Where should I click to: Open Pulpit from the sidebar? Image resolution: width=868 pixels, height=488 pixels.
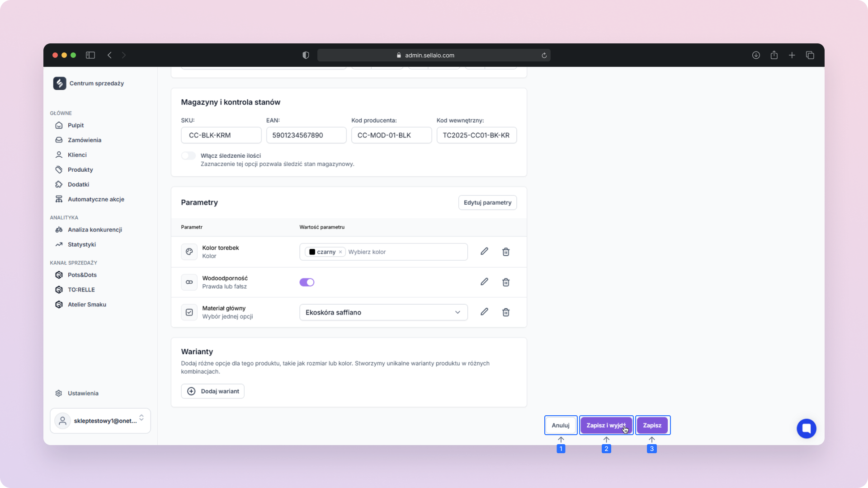coord(75,125)
